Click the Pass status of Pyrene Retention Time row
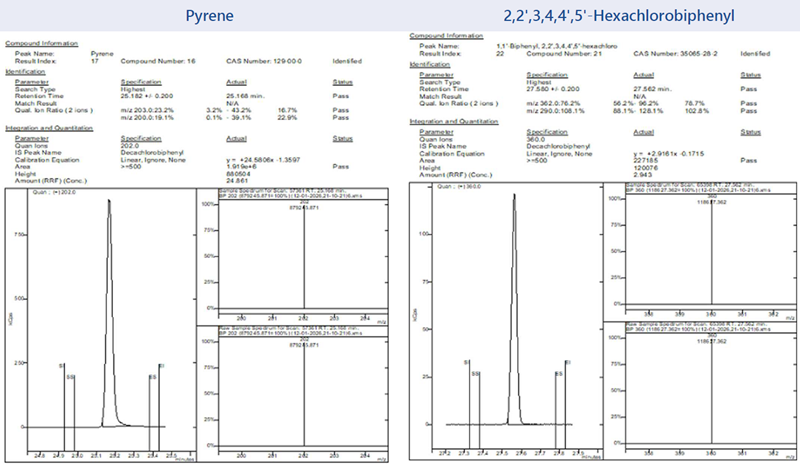800x466 pixels. (x=340, y=96)
